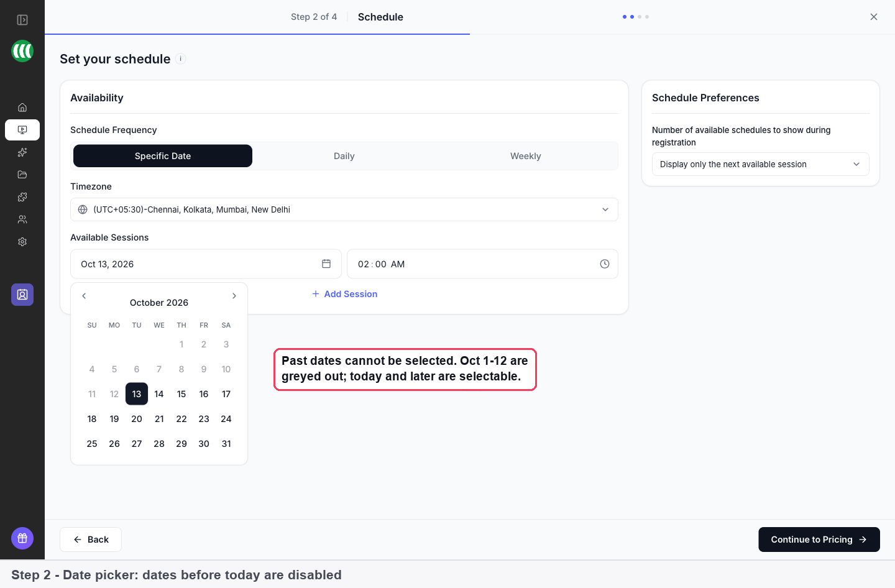Pick October 24 in calendar
Image resolution: width=895 pixels, height=588 pixels.
[226, 419]
